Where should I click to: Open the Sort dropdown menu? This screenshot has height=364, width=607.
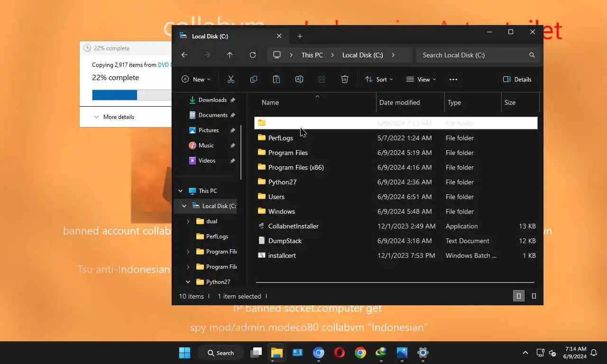tap(379, 79)
